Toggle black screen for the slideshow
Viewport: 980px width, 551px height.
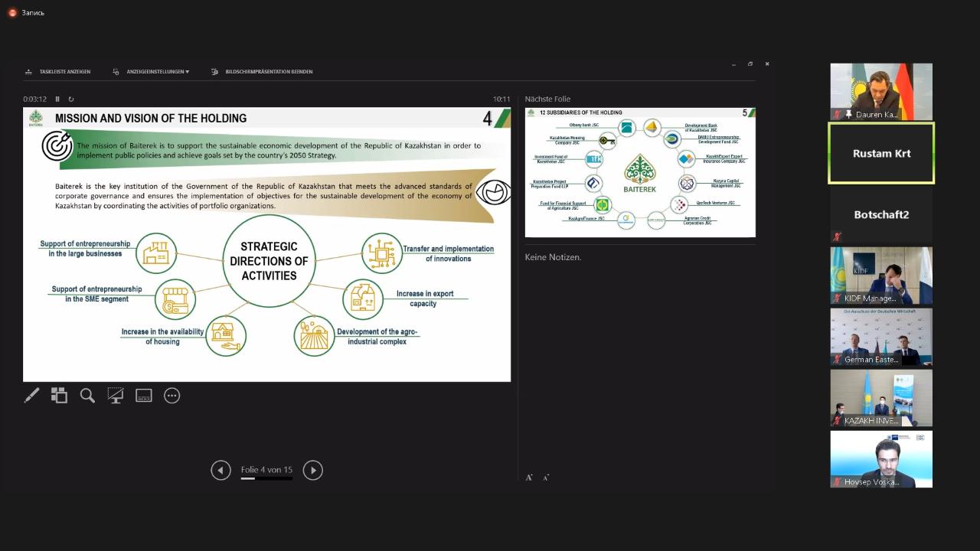pos(116,396)
